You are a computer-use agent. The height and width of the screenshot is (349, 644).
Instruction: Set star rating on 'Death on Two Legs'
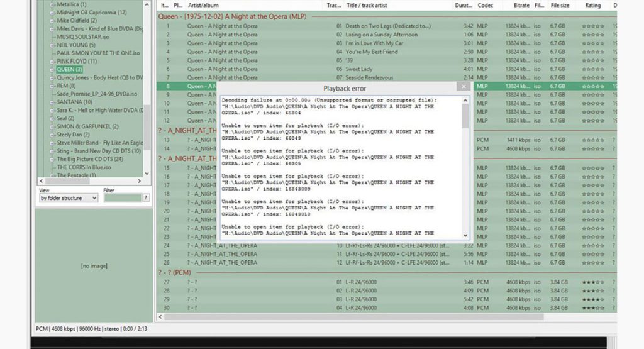point(592,26)
